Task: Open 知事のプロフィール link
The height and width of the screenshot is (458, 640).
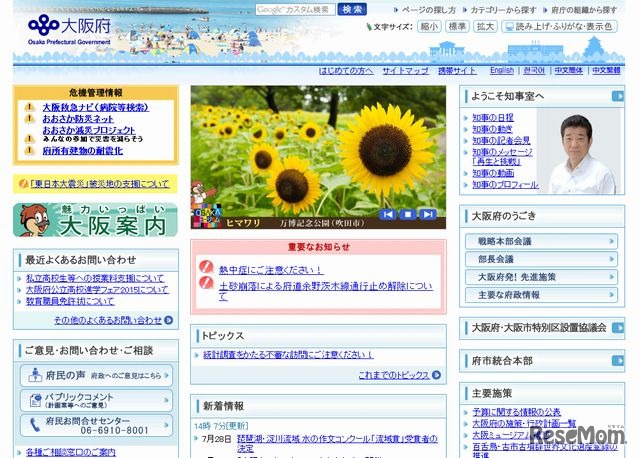Action: [505, 185]
